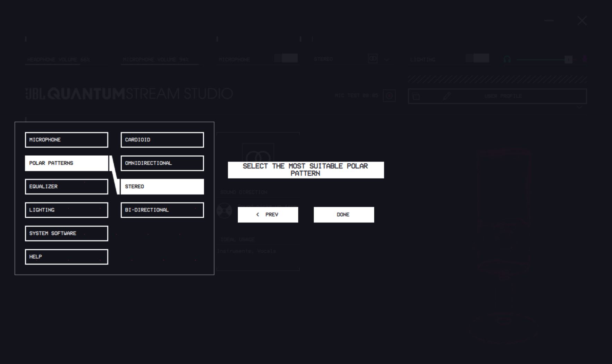Click the mic test record icon
The height and width of the screenshot is (364, 612).
click(389, 96)
